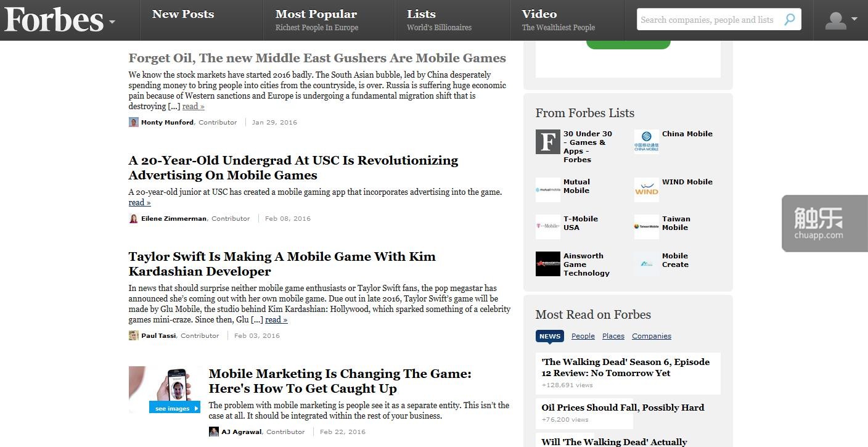Screen dimensions: 868x447
Task: Click the Mobile Create logo icon
Action: click(x=646, y=264)
